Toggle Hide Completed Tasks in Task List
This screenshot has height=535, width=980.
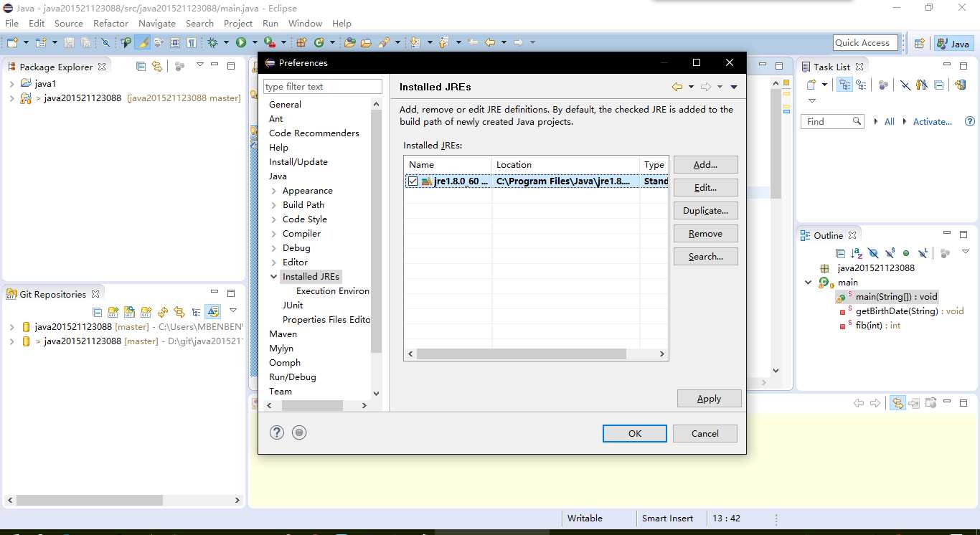905,85
